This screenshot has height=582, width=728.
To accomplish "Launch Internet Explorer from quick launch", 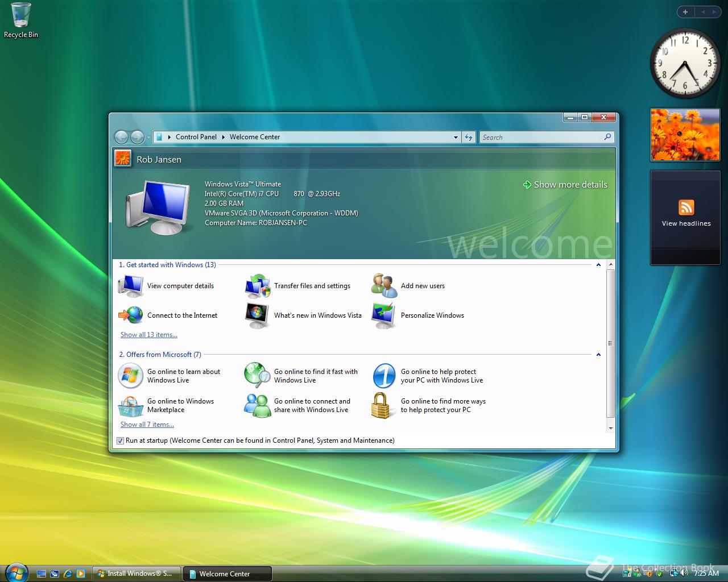I will click(68, 573).
